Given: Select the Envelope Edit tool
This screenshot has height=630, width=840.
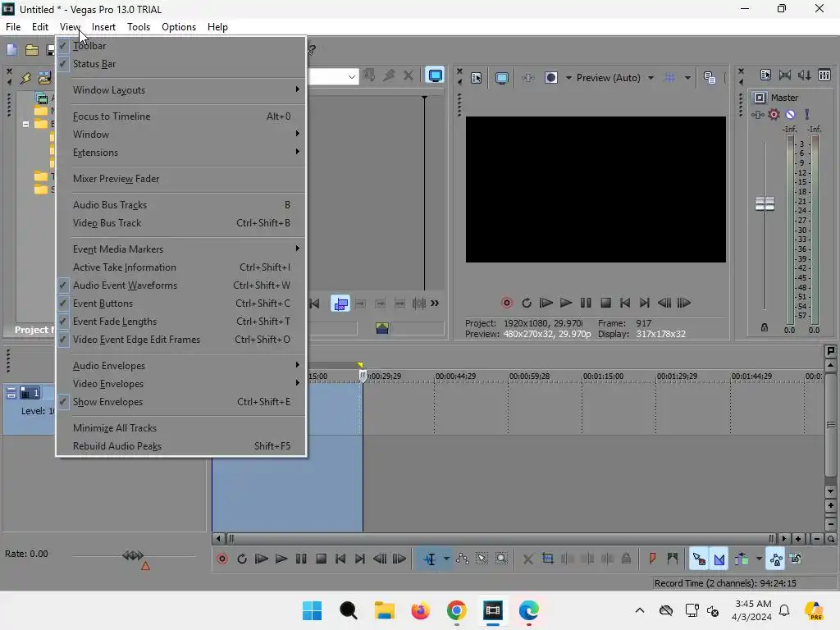Looking at the screenshot, I should [463, 559].
